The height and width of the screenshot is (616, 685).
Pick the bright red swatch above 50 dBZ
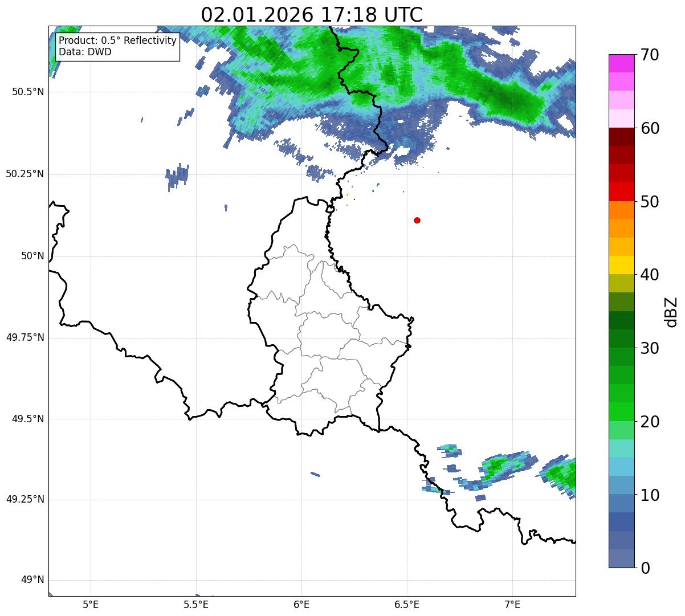click(621, 191)
